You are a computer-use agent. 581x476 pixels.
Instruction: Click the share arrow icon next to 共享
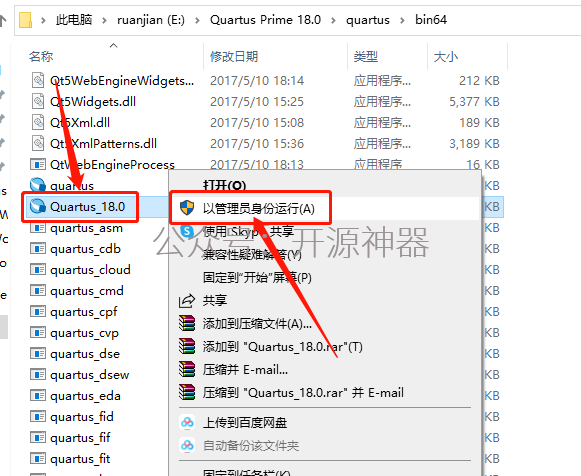point(187,300)
